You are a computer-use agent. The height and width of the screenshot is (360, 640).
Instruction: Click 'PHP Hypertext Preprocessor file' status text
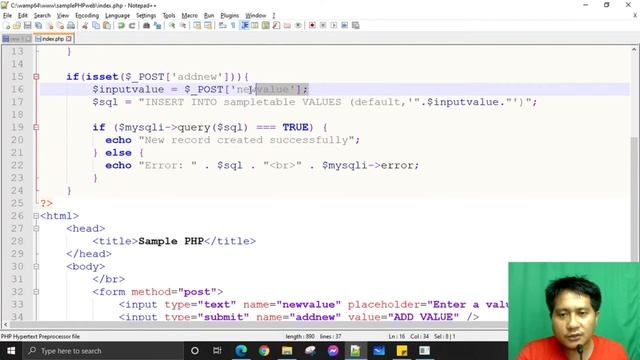pos(40,336)
